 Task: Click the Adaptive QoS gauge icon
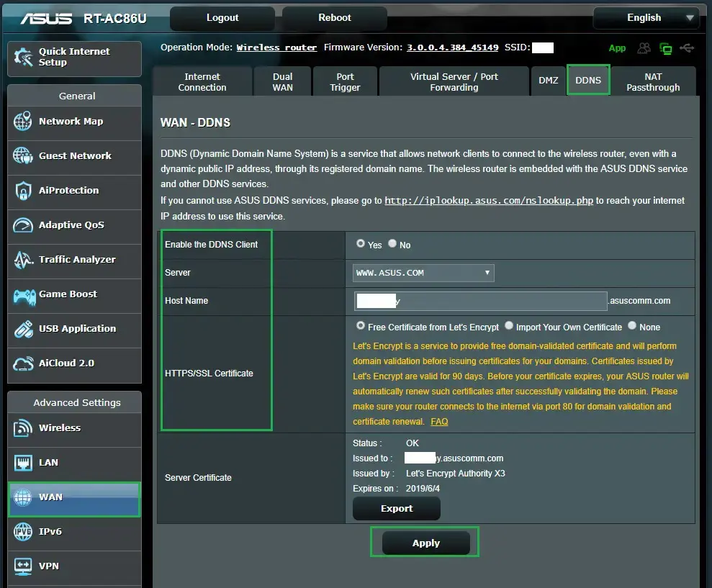pos(23,225)
